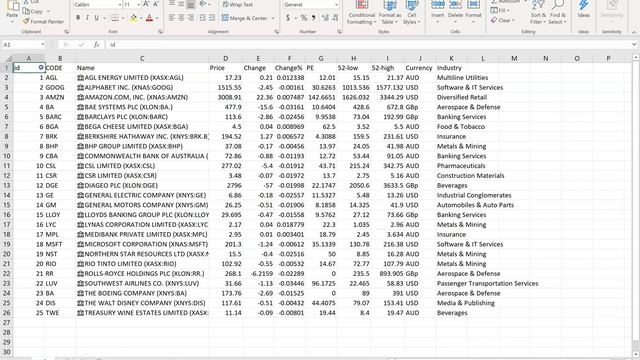Open the font size dropdown

pos(139,5)
